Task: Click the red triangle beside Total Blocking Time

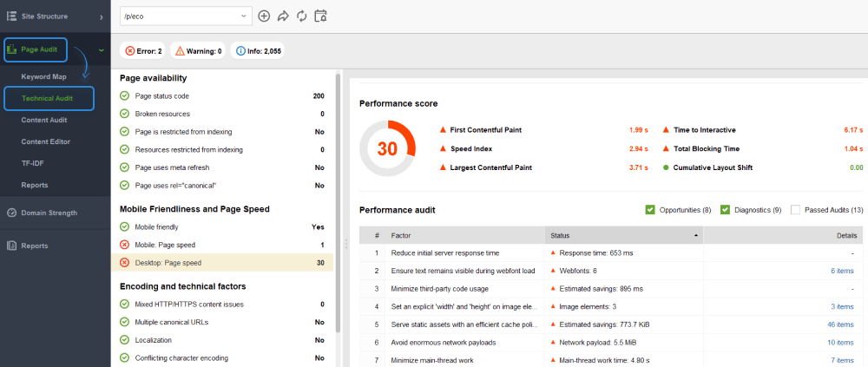Action: pyautogui.click(x=666, y=149)
